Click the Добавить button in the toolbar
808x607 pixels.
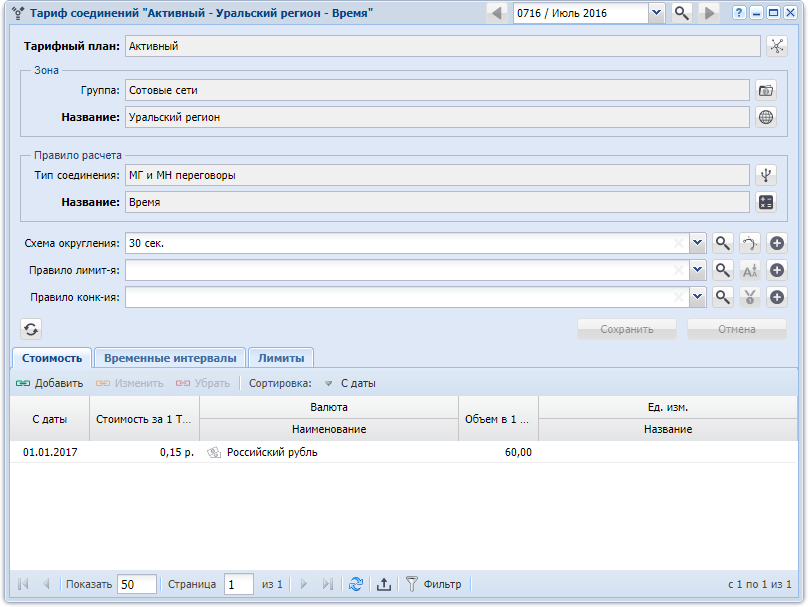pos(49,383)
